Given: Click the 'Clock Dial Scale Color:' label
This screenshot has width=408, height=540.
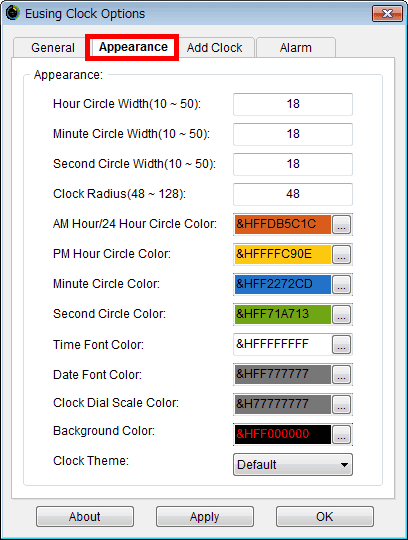Looking at the screenshot, I should pos(116,403).
